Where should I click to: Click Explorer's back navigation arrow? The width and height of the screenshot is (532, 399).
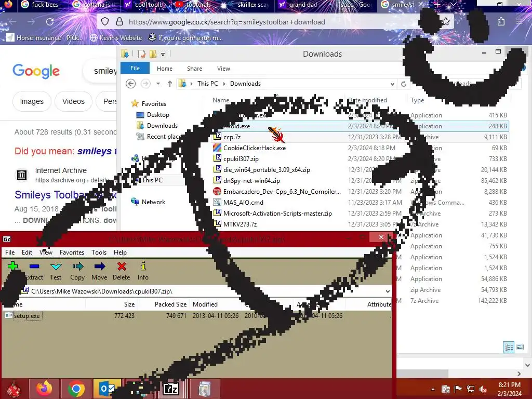click(x=130, y=84)
